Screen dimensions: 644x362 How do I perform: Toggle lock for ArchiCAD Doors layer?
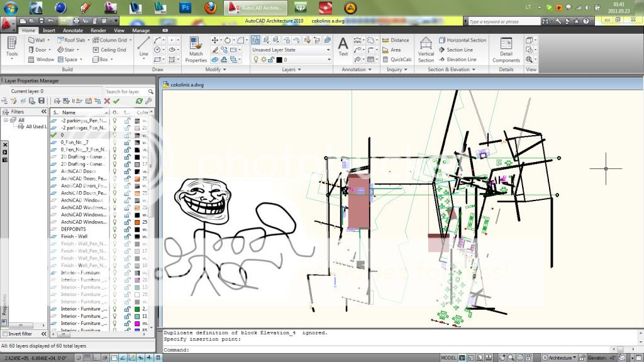[x=127, y=171]
